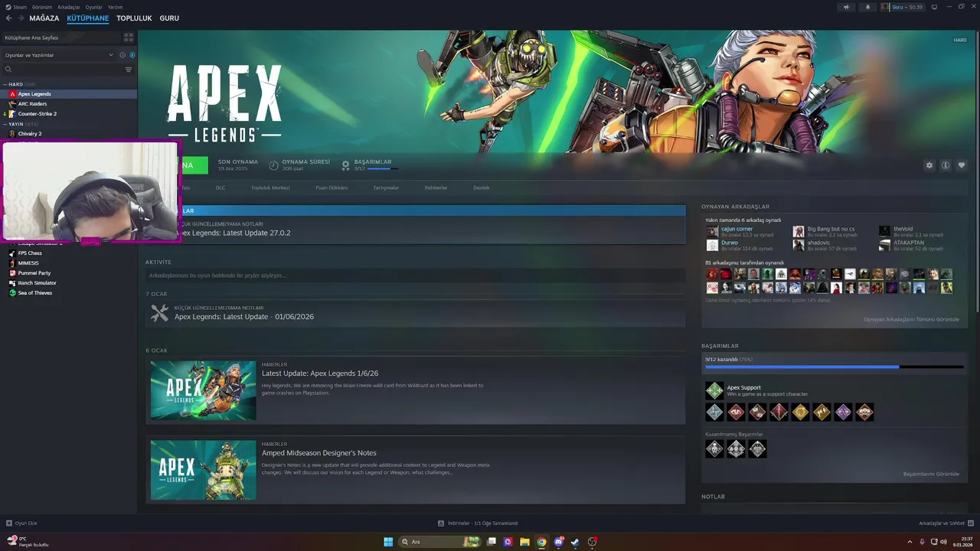
Task: Open the Windows Start button
Action: click(x=388, y=542)
